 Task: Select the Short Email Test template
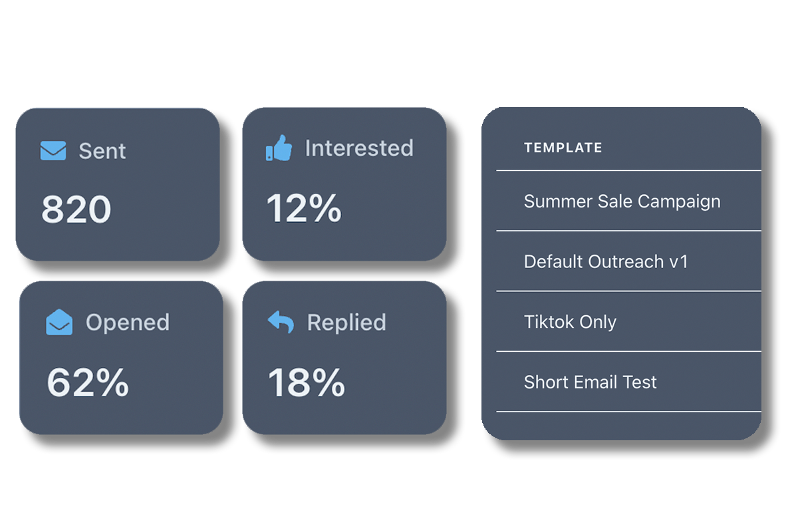click(x=590, y=382)
